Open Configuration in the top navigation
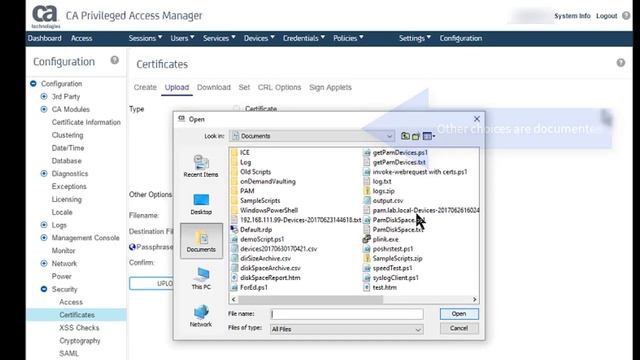Viewport: 640px width, 360px height. click(x=461, y=38)
